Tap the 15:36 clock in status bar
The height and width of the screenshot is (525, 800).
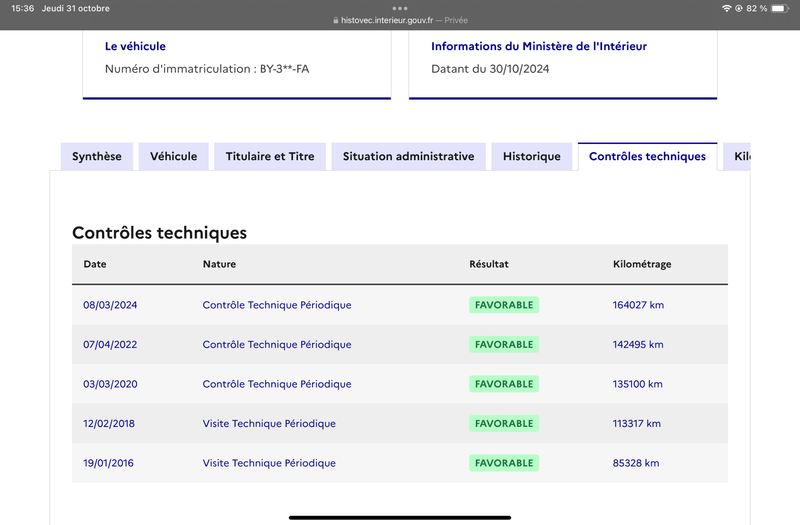coord(22,8)
